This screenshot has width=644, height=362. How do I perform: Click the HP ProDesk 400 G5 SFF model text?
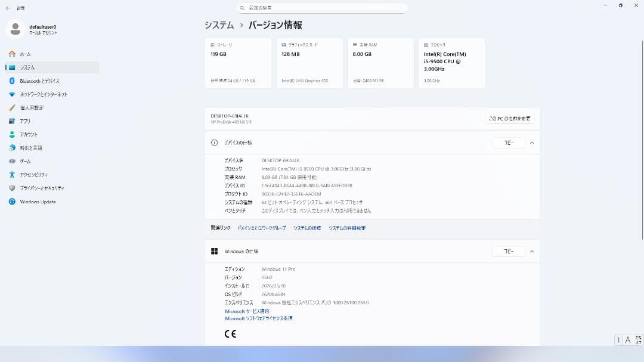(231, 122)
